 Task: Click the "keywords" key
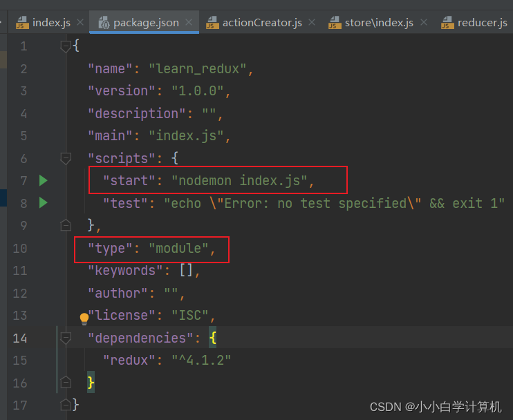click(125, 271)
